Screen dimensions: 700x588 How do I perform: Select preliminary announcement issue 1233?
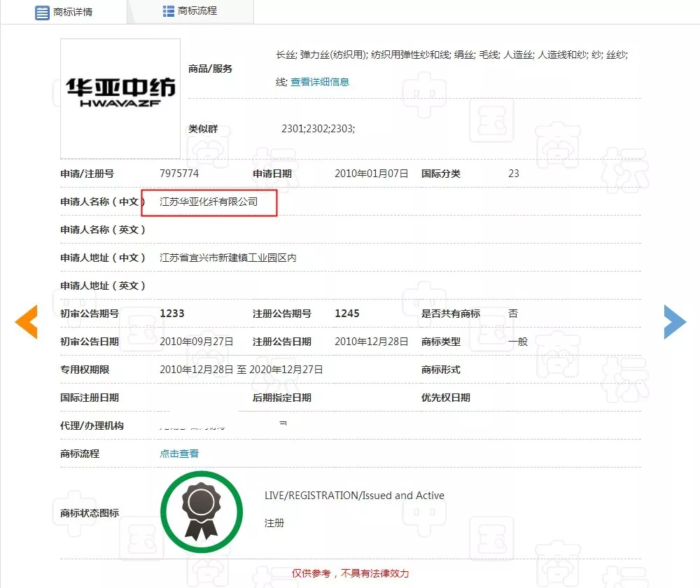pos(172,314)
